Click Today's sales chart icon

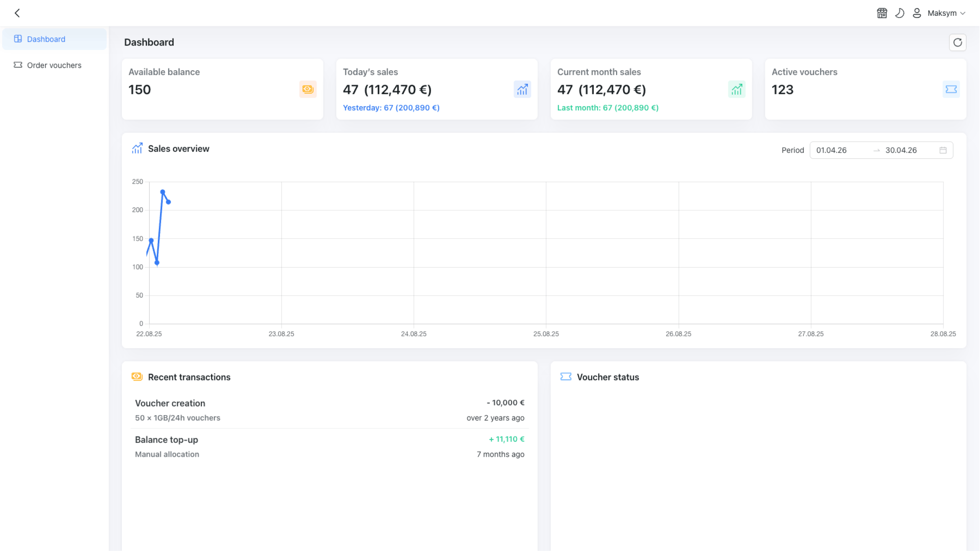(522, 89)
